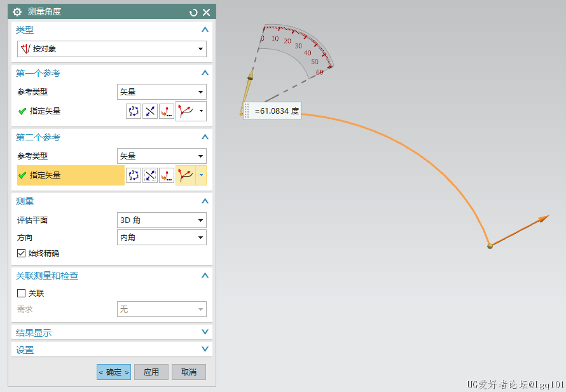Click the orange vector arrow at curve end

click(x=520, y=231)
